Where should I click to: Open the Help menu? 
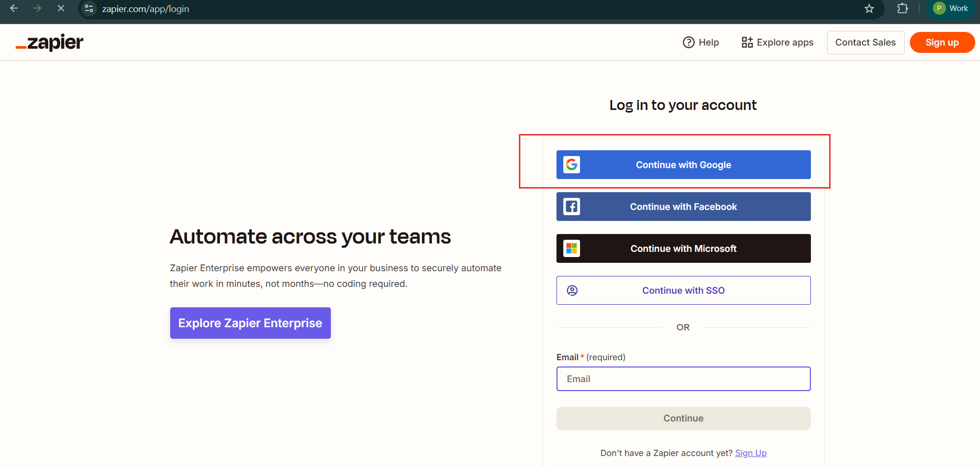tap(701, 42)
